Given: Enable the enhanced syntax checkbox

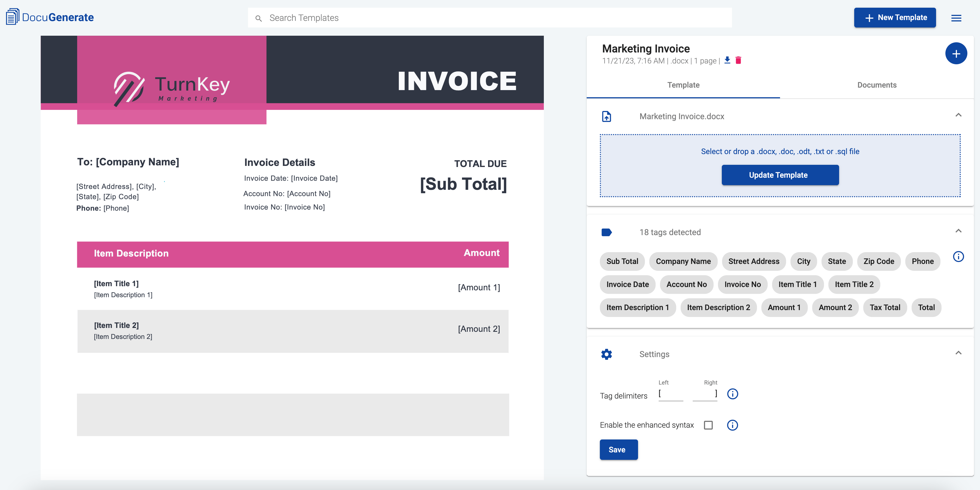Looking at the screenshot, I should click(x=708, y=425).
